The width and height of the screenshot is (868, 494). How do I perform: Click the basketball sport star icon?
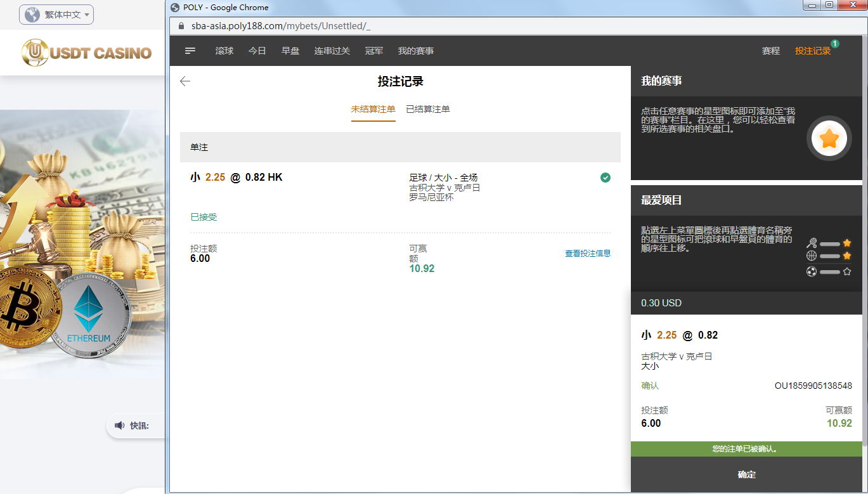pos(846,256)
